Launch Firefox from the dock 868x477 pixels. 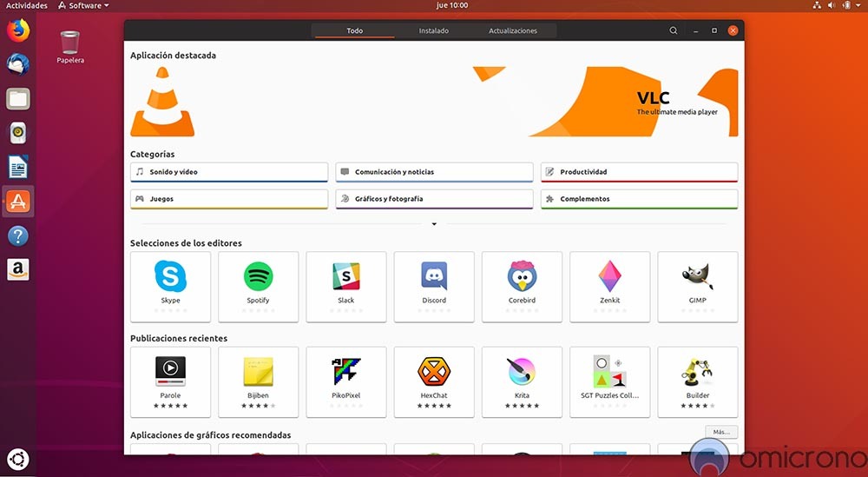[x=18, y=30]
